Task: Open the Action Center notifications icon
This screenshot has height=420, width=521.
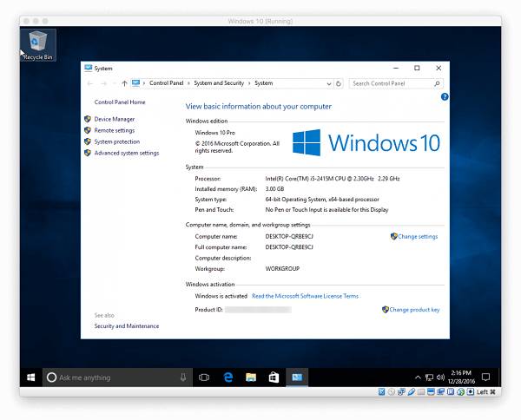Action: (485, 377)
